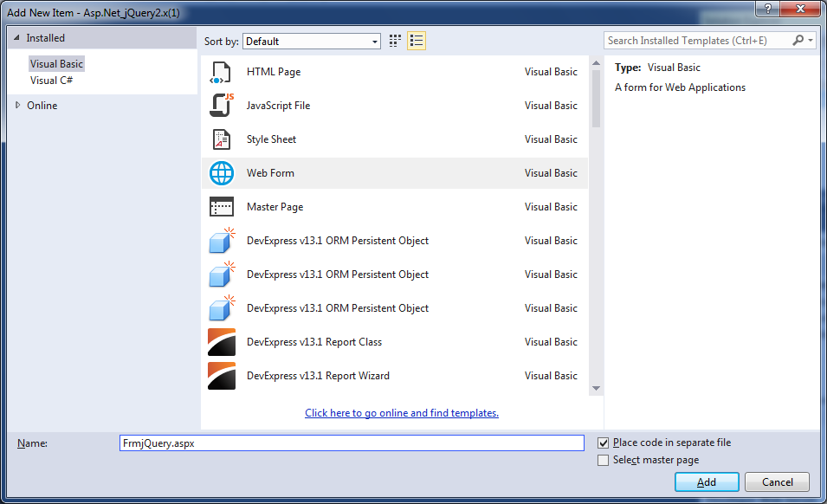Choose the Style Sheet template icon
Viewport: 827px width, 504px height.
point(222,139)
